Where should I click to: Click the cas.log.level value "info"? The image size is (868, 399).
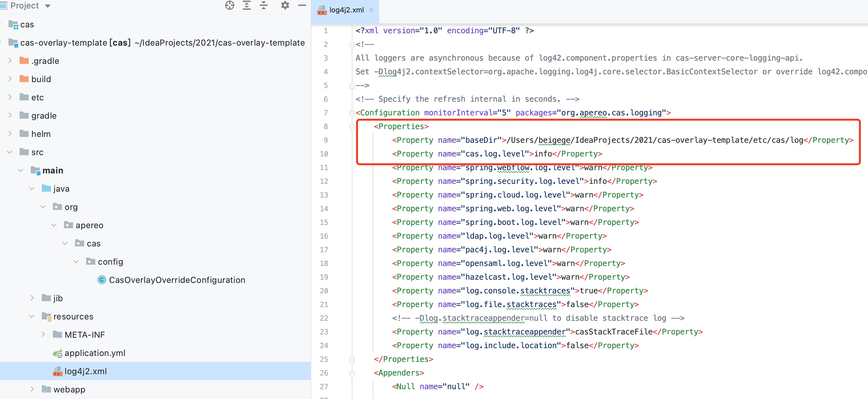click(x=543, y=154)
